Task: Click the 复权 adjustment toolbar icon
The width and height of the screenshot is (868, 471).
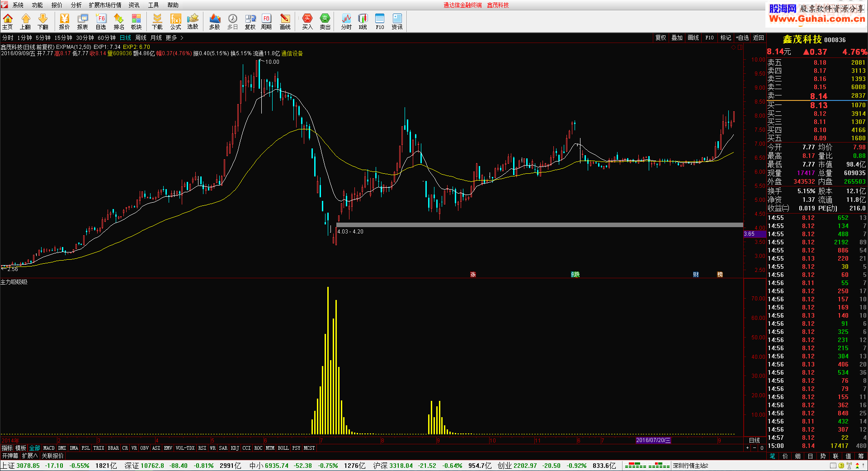Action: tap(250, 21)
